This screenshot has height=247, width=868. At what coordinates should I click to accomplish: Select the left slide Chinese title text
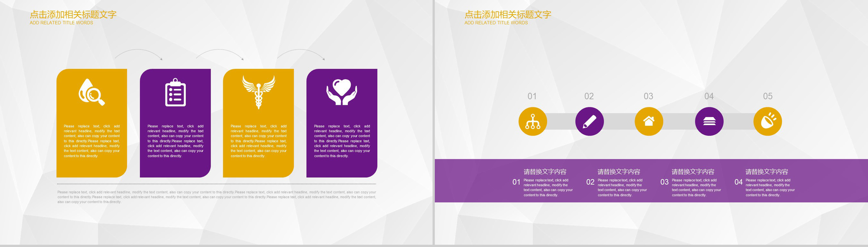click(x=73, y=15)
